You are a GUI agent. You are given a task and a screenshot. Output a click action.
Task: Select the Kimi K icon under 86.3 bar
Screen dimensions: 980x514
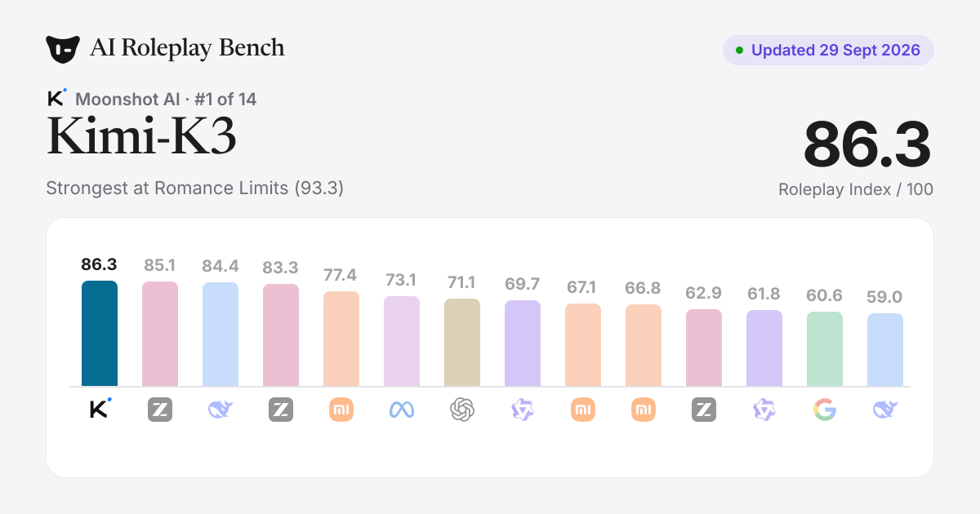pyautogui.click(x=100, y=409)
